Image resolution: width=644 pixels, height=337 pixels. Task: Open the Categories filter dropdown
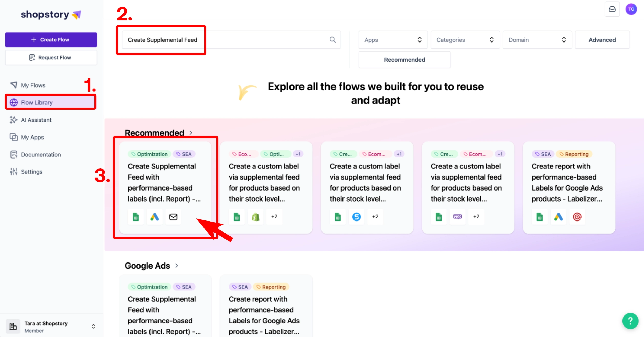[x=465, y=40]
